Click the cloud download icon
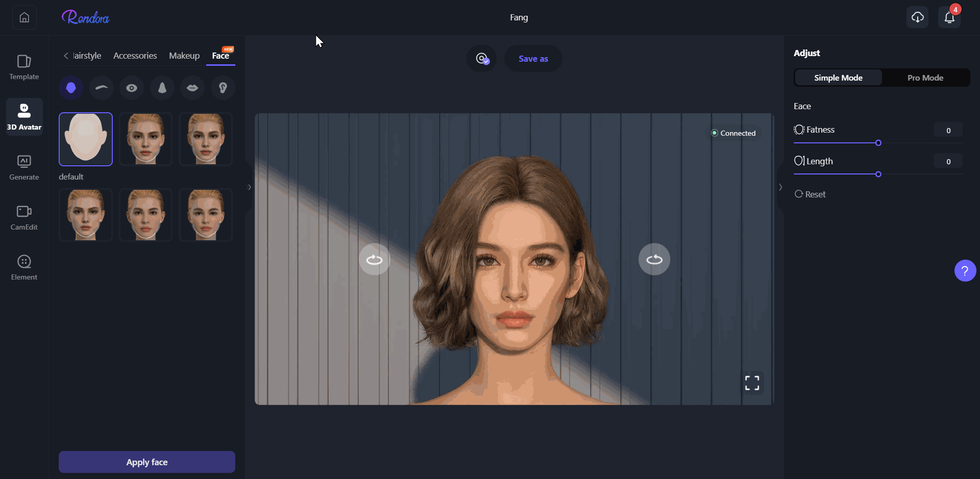This screenshot has width=980, height=479. pyautogui.click(x=917, y=18)
